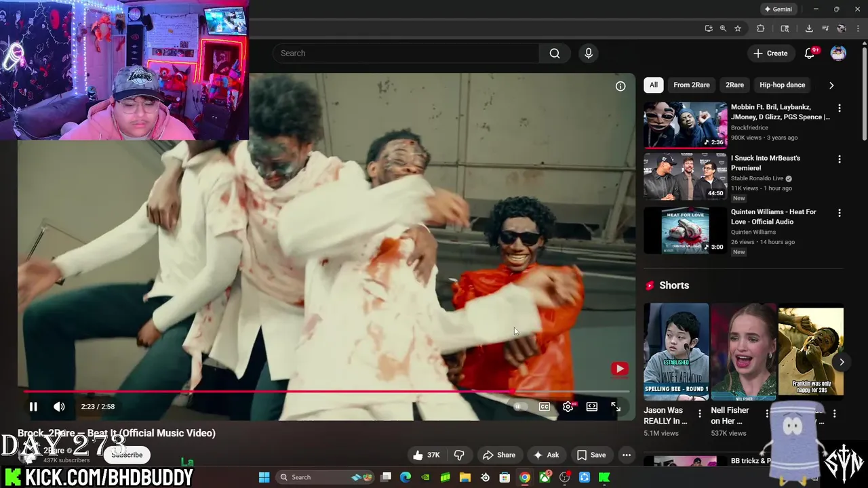
Task: Open Mobbin Ft. Bril video thumbnail
Action: click(685, 125)
